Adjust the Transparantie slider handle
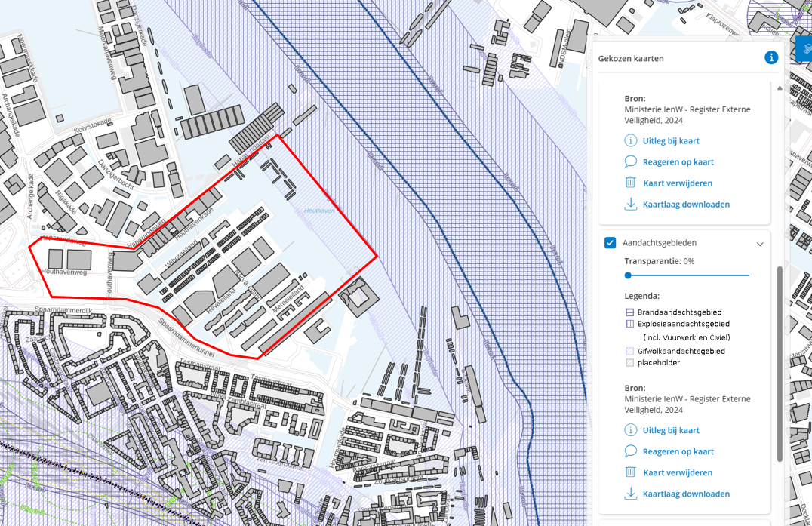The image size is (812, 526). [628, 275]
